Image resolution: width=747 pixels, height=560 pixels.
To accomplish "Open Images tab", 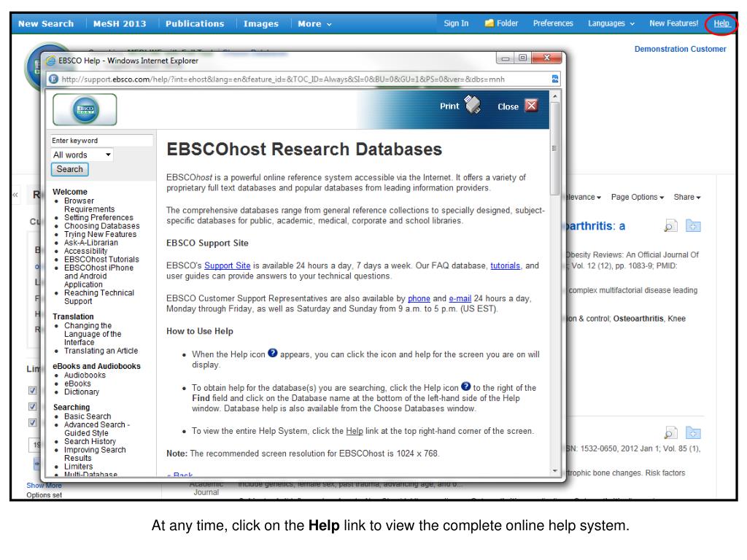I will [261, 23].
